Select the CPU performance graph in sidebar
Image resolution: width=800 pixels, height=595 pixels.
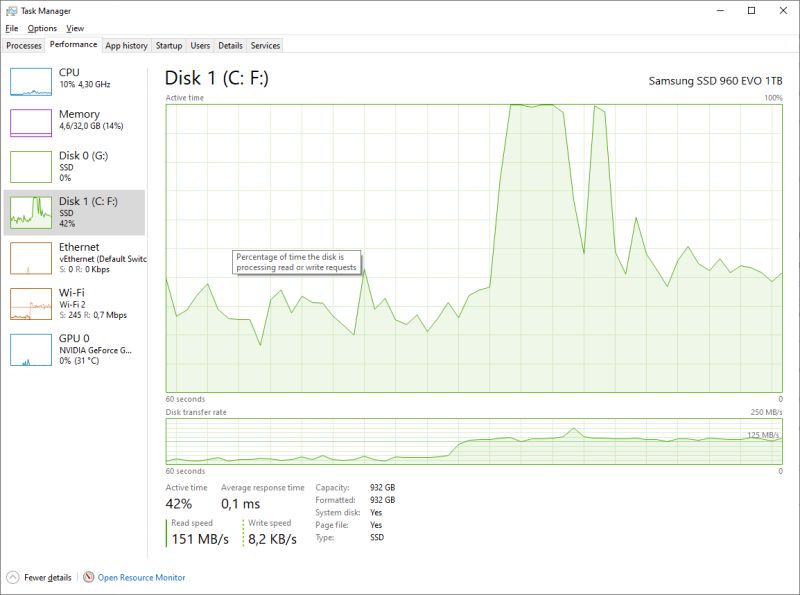point(70,78)
